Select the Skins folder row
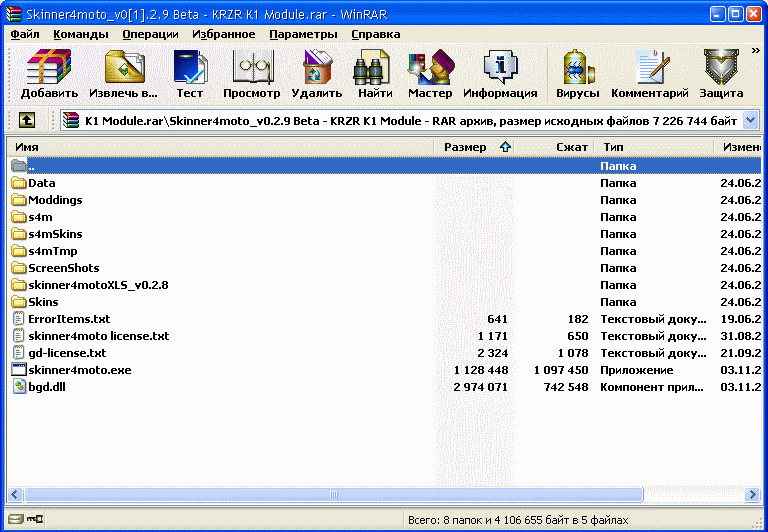 click(384, 302)
